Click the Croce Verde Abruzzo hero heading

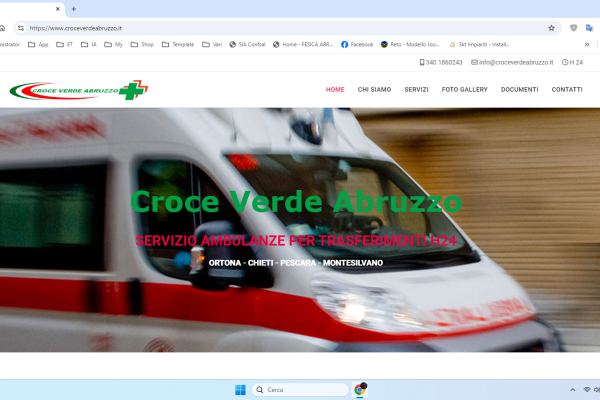click(296, 201)
